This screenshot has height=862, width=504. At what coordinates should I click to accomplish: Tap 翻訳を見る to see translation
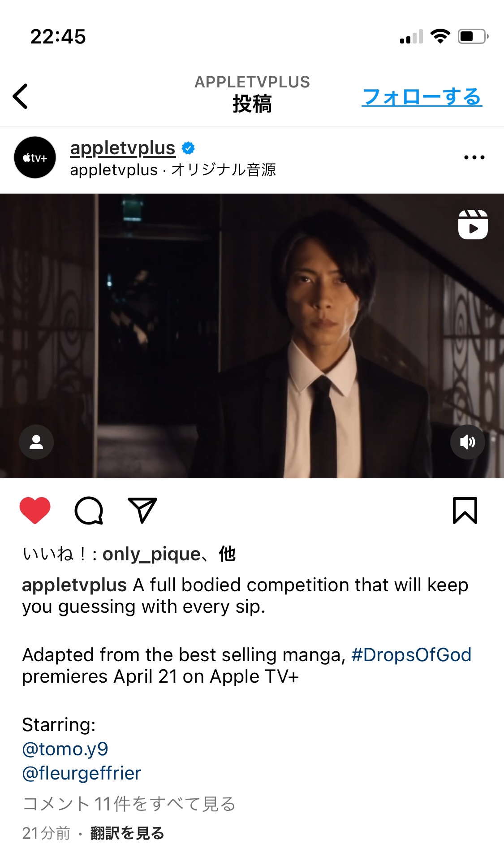tap(127, 833)
